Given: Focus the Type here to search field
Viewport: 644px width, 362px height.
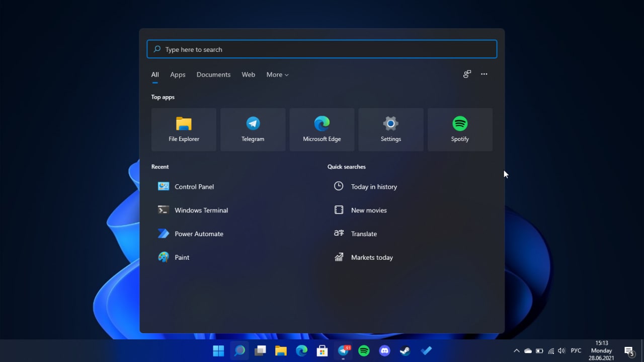Looking at the screenshot, I should (322, 49).
